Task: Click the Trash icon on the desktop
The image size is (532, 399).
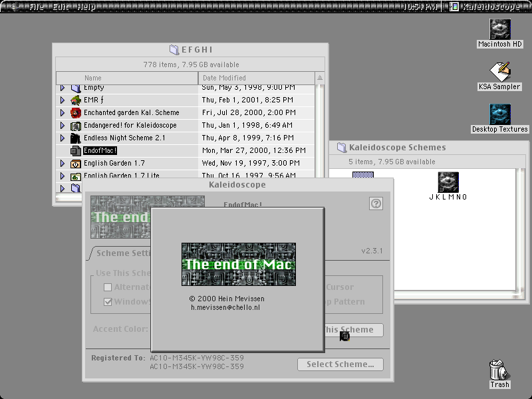Action: tap(499, 370)
